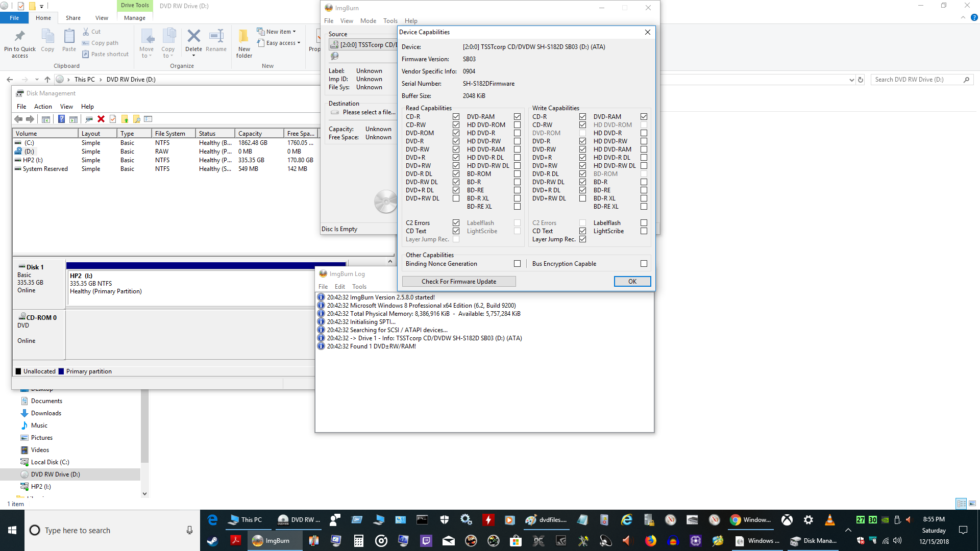Switch to the Manage tab in Explorer

135,18
